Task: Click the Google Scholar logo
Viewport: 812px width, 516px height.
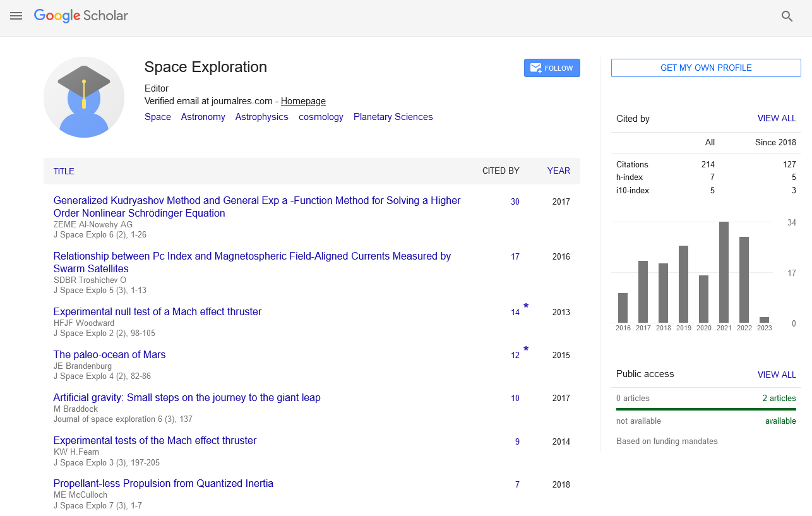Action: [81, 16]
